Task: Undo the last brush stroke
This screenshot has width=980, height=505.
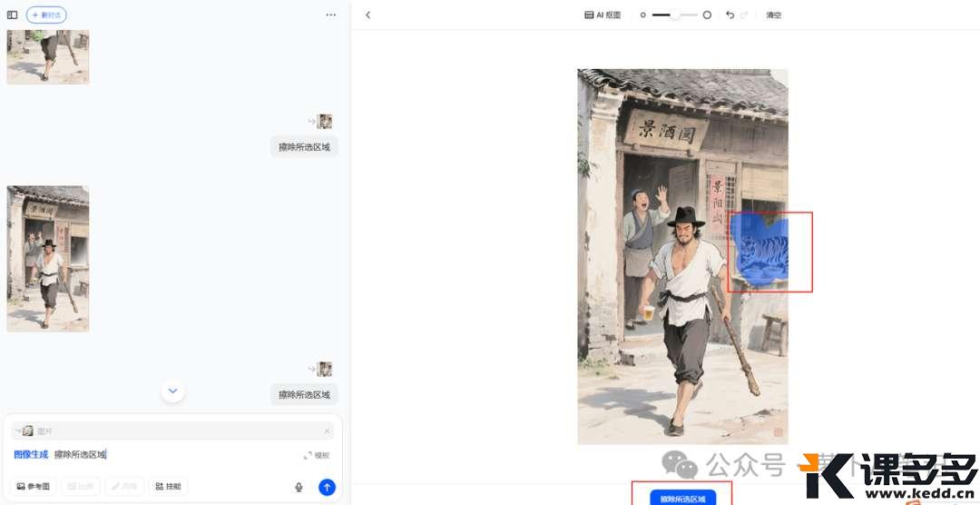Action: tap(730, 15)
